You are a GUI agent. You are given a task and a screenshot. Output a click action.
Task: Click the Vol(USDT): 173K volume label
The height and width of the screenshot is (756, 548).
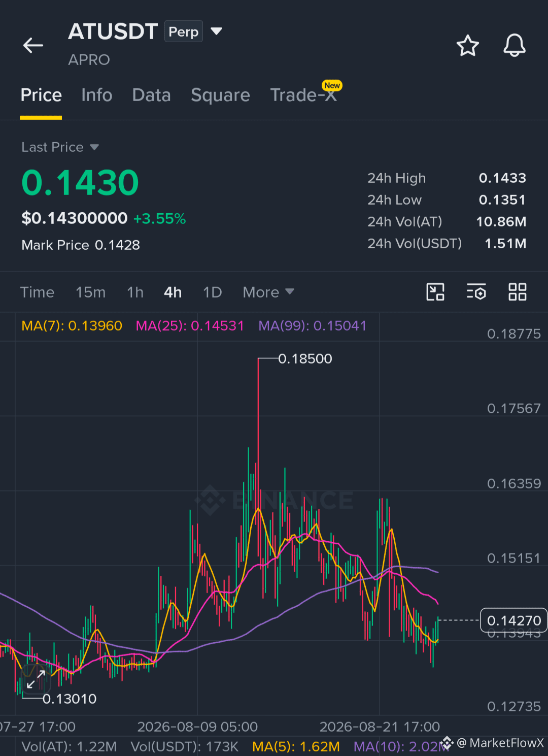click(184, 746)
